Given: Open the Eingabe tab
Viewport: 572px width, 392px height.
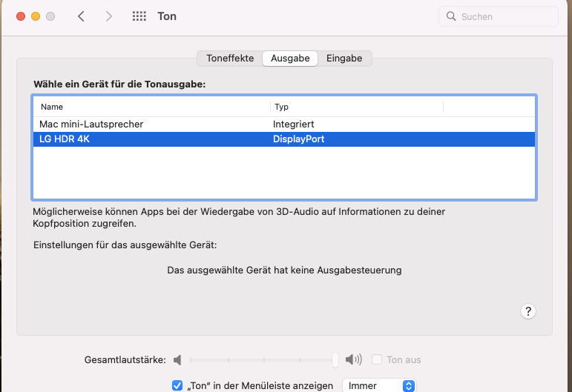Looking at the screenshot, I should pyautogui.click(x=344, y=58).
